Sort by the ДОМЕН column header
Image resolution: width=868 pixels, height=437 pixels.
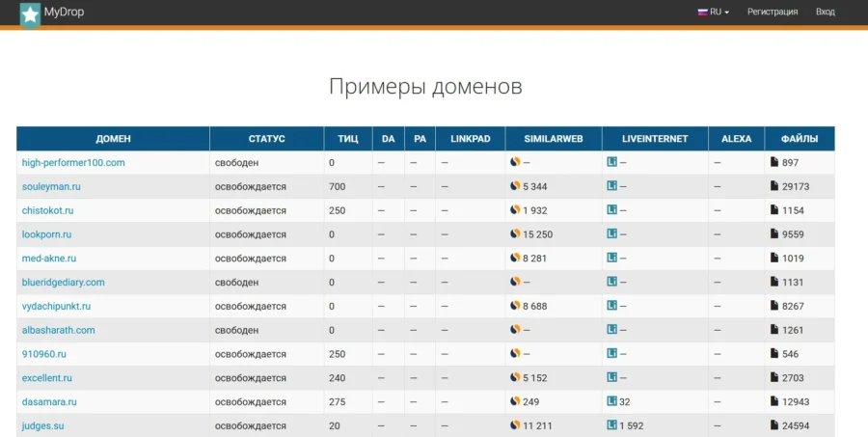(x=113, y=139)
